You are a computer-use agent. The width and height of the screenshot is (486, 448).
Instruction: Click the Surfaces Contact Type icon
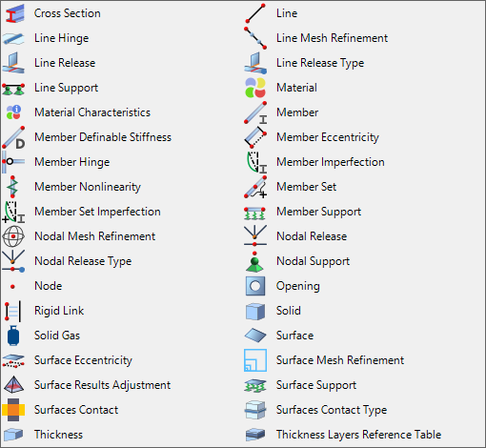(x=255, y=410)
